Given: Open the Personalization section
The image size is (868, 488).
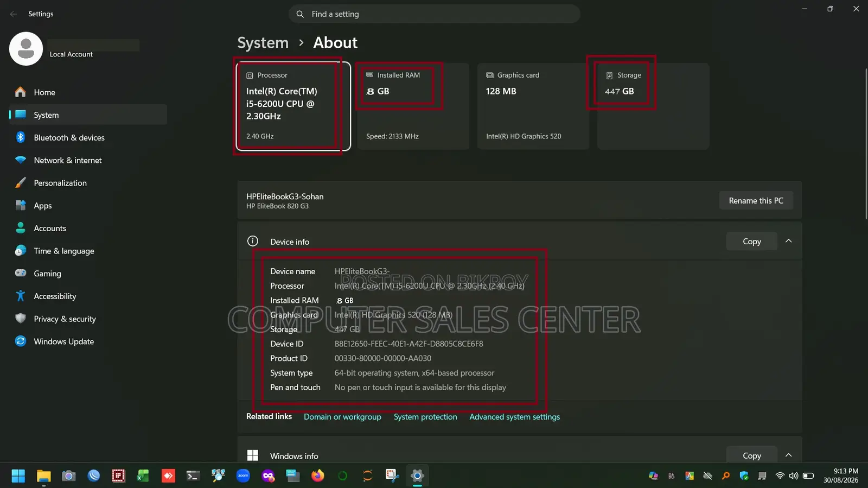Looking at the screenshot, I should click(x=88, y=183).
